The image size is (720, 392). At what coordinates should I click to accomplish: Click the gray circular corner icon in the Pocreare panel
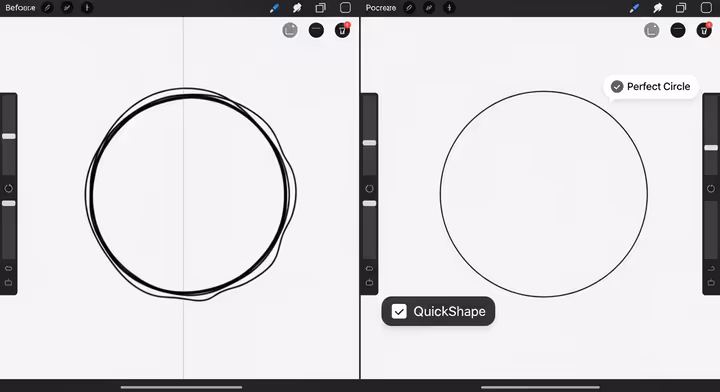point(652,30)
